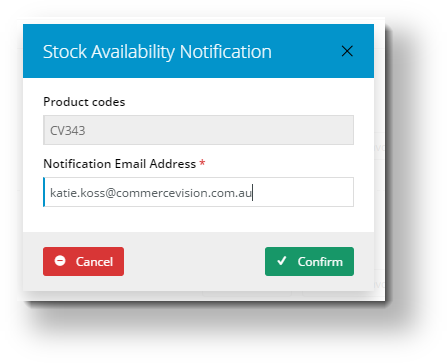
Task: Click the white dialog body below the email field
Action: coord(198,219)
